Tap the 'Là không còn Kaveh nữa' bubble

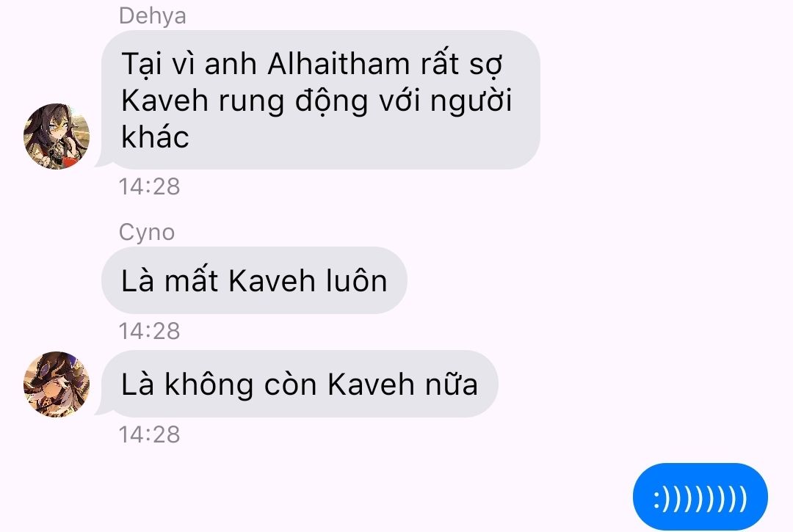click(x=300, y=384)
